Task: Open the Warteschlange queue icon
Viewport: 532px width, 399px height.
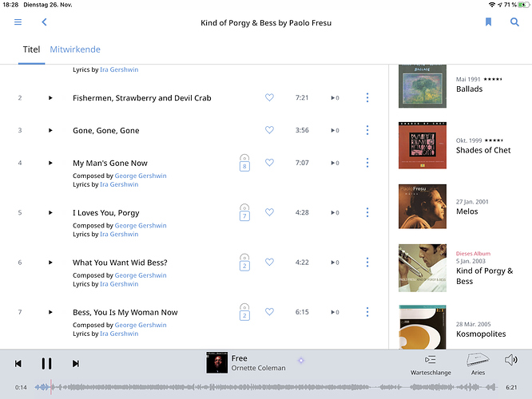Action: (431, 360)
